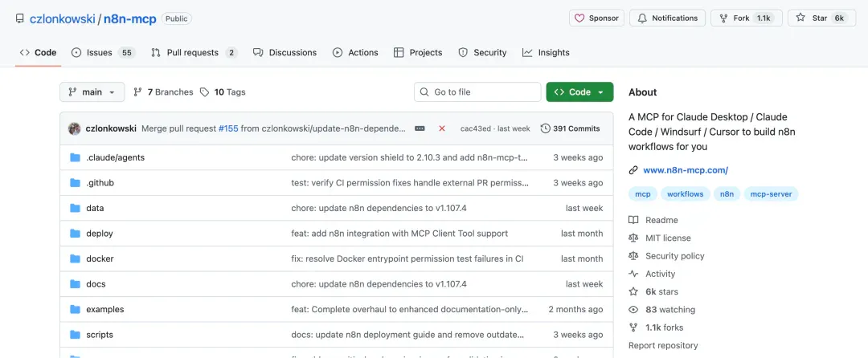Click the scripts folder icon
This screenshot has height=358, width=868.
[x=76, y=335]
